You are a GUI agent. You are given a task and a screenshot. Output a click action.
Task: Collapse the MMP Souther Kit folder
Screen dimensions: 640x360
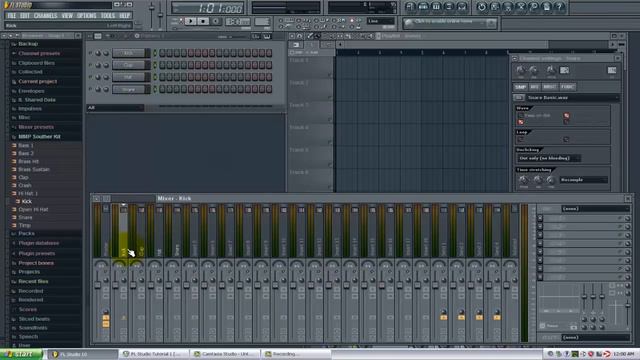39,137
